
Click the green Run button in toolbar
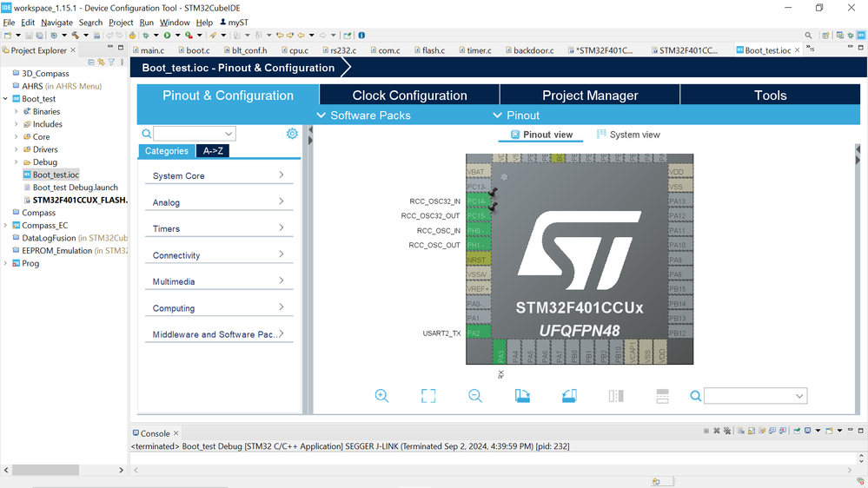[167, 35]
